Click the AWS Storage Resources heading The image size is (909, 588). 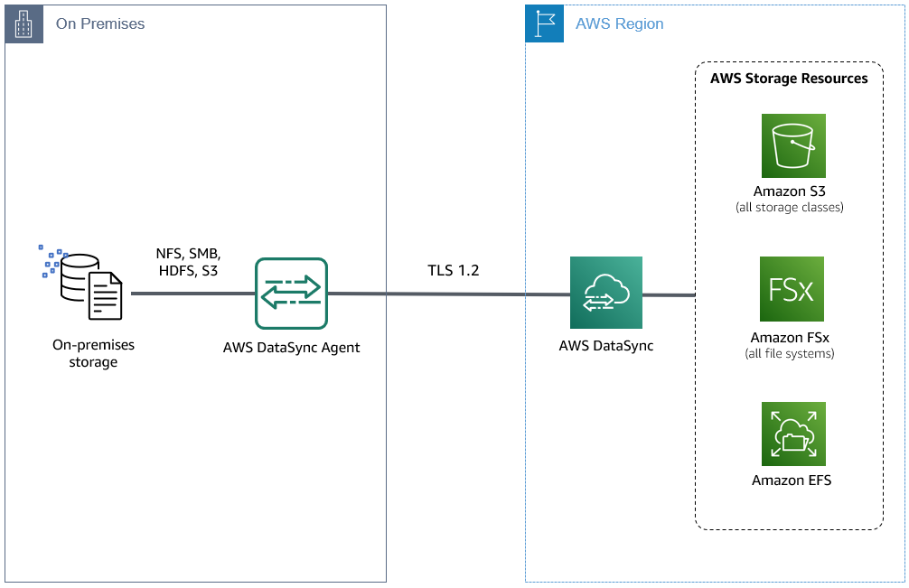click(790, 79)
